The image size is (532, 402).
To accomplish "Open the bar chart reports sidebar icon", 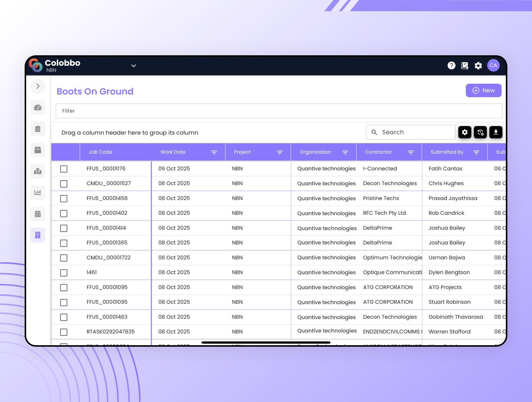I will tap(38, 192).
